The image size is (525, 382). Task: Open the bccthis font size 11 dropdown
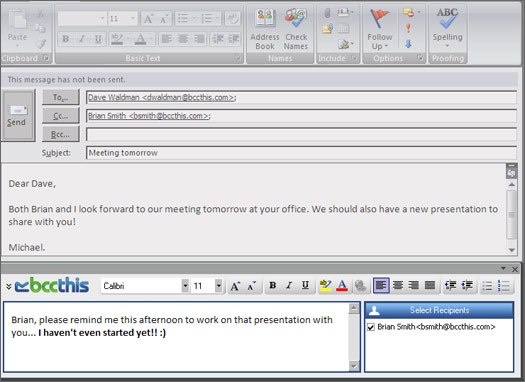pyautogui.click(x=219, y=286)
